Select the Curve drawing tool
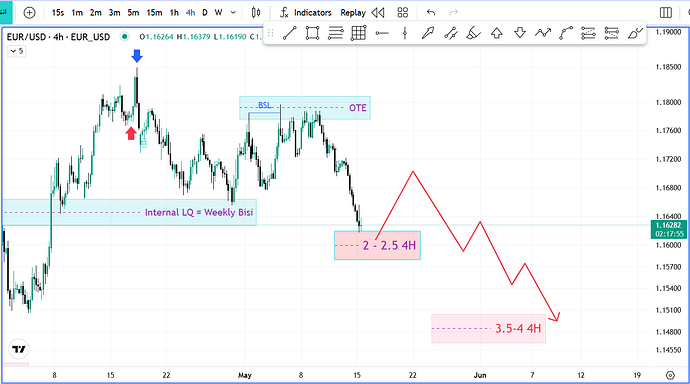690x384 pixels. [x=566, y=33]
